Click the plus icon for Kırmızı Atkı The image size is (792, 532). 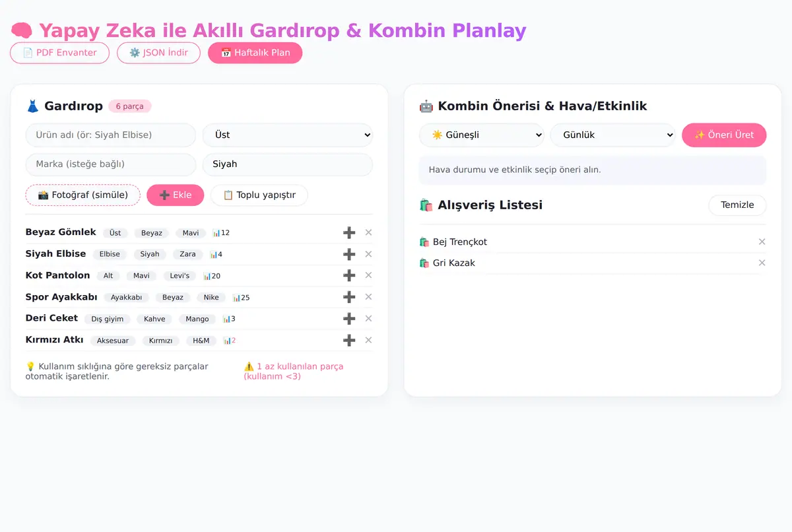coord(349,340)
